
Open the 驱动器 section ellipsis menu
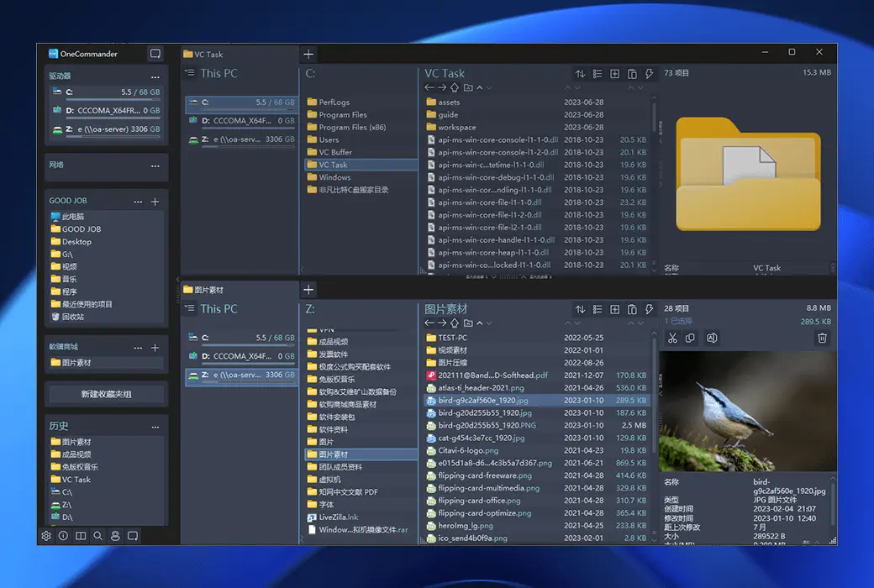tap(155, 76)
